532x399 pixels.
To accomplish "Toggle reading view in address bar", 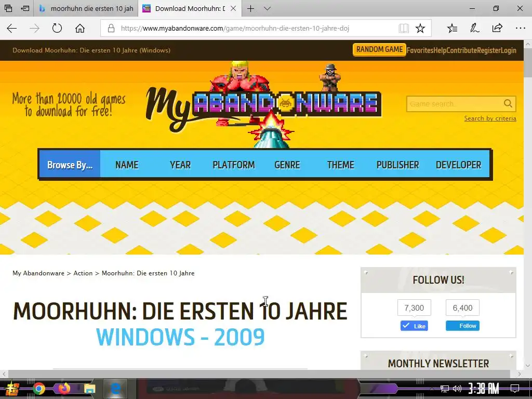I will (403, 28).
